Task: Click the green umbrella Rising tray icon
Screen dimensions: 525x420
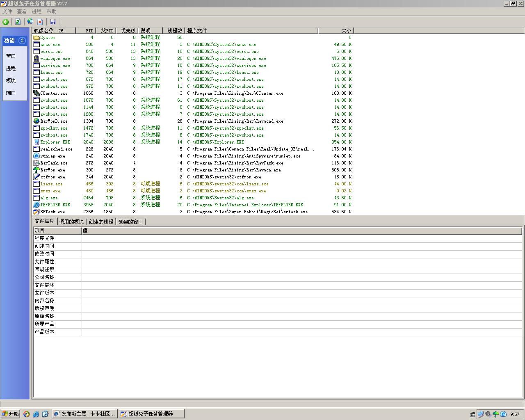Action: 495,414
